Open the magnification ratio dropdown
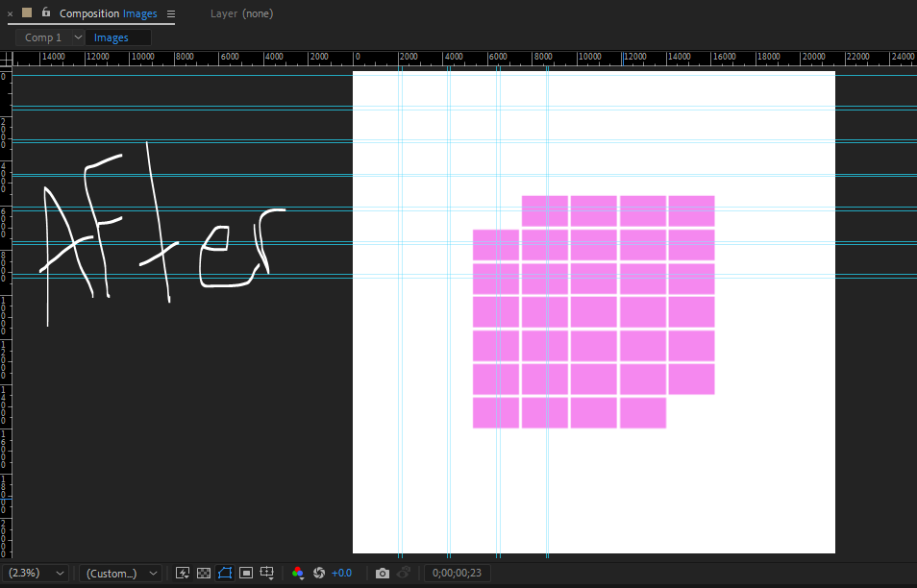This screenshot has width=917, height=588. coord(37,573)
